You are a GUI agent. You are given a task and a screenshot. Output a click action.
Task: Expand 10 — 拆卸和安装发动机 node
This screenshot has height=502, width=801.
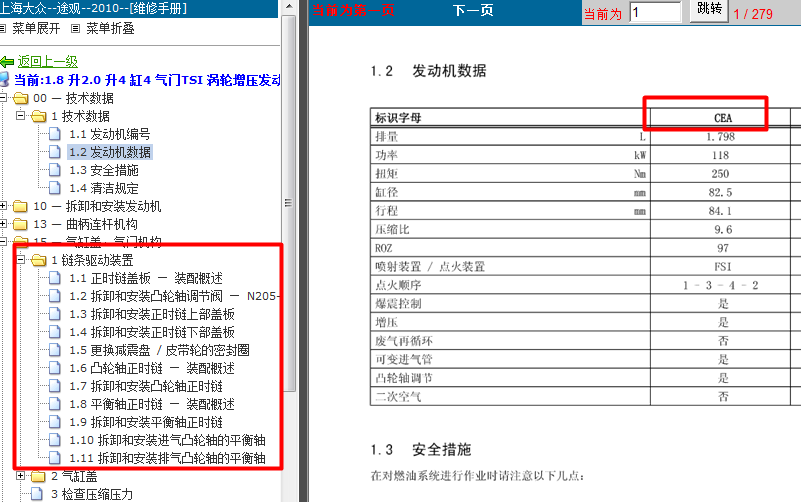pyautogui.click(x=3, y=205)
